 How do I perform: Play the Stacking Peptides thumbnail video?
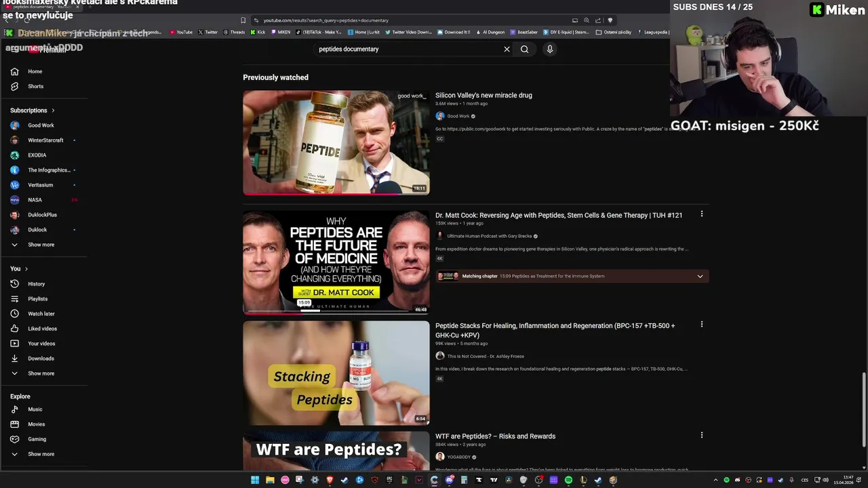pyautogui.click(x=336, y=373)
